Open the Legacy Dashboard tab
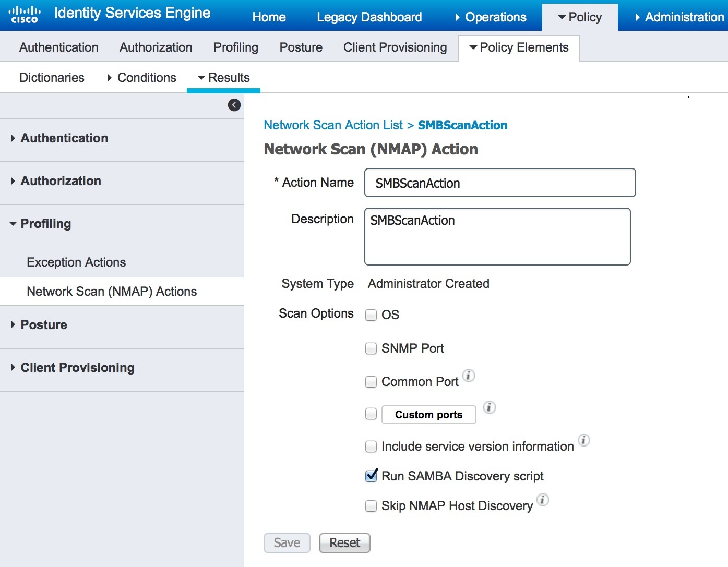The width and height of the screenshot is (728, 567). pos(369,17)
